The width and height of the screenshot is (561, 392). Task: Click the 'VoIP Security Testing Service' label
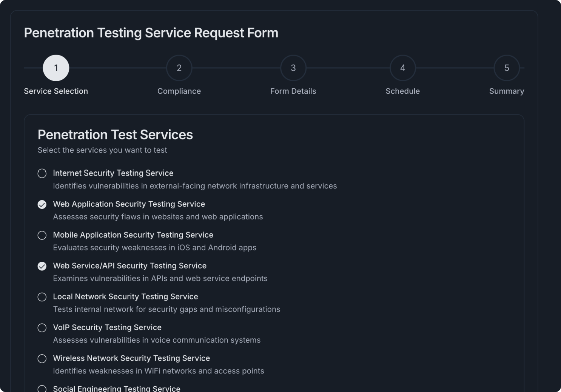pos(107,327)
